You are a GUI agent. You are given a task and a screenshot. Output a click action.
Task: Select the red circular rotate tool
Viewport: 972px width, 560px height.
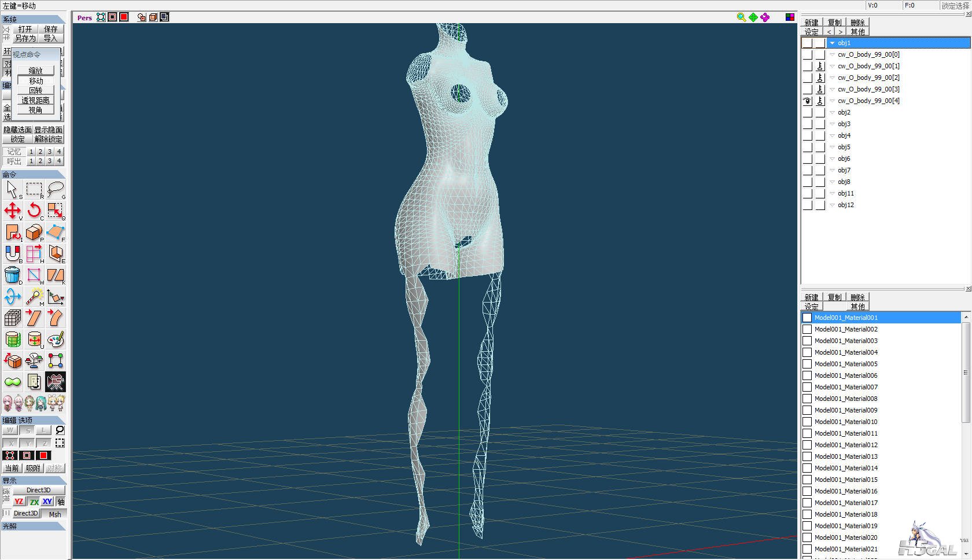point(34,211)
